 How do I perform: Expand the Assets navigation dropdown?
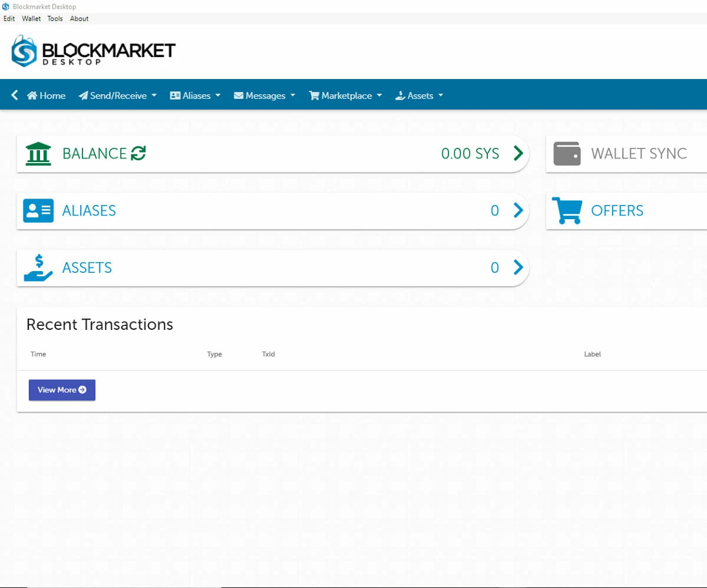tap(419, 95)
